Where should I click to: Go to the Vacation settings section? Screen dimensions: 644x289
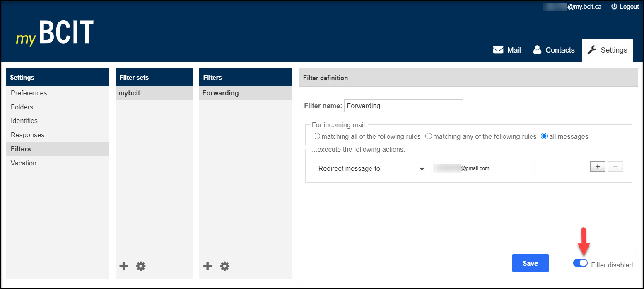point(23,163)
